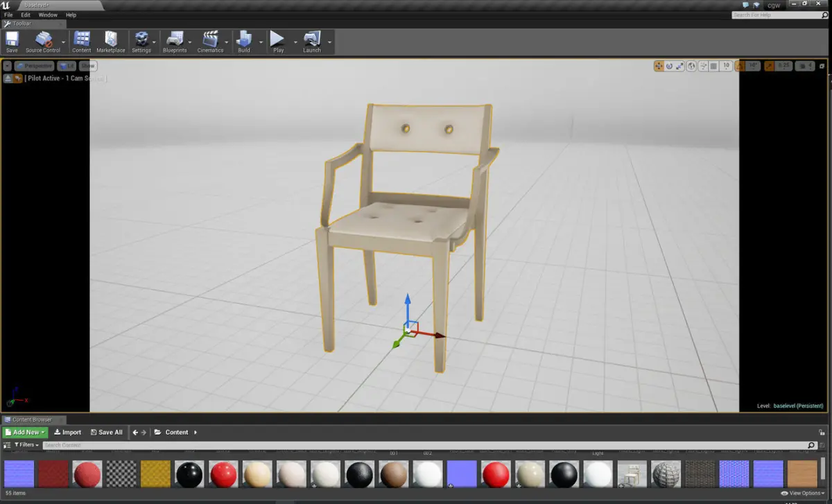Viewport: 832px width, 504px height.
Task: Expand the Play options arrow
Action: point(295,42)
